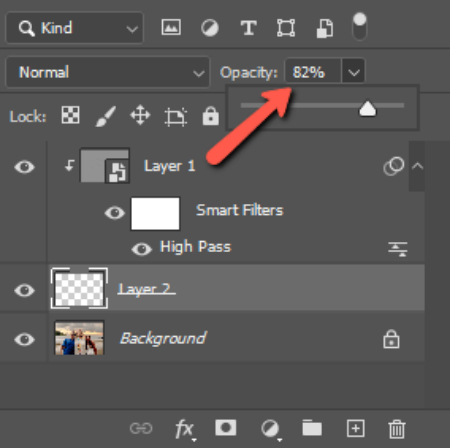Lock position move icon

140,115
